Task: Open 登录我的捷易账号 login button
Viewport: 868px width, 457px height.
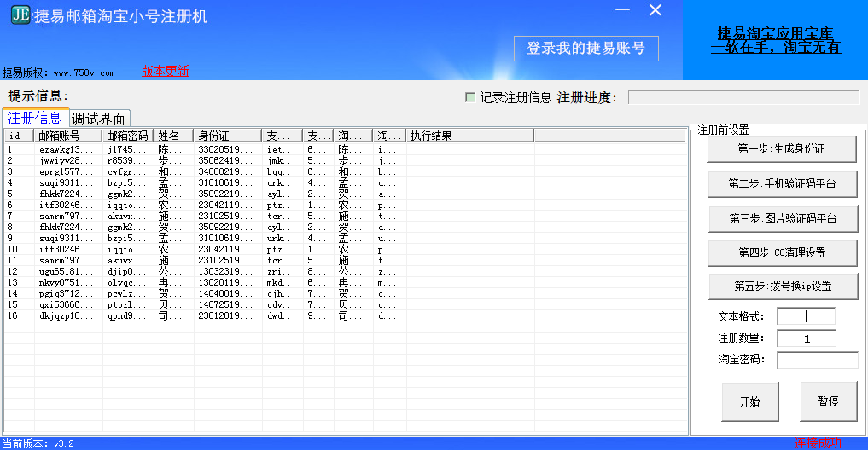Action: coord(586,48)
